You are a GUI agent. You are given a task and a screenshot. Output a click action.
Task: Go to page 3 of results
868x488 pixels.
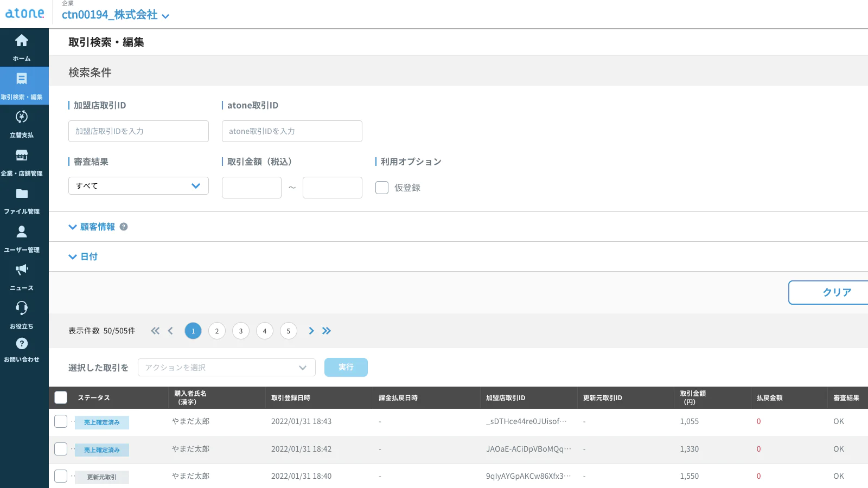[241, 331]
